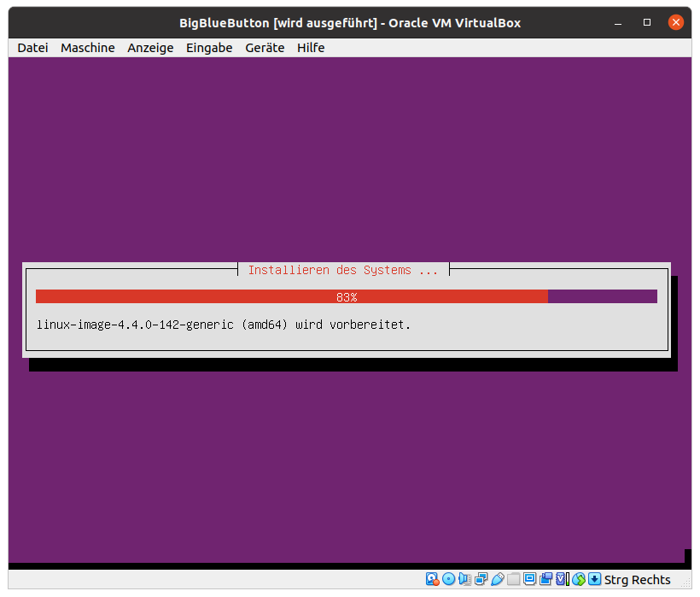
Task: Minimize the VirtualBox window
Action: (x=618, y=22)
